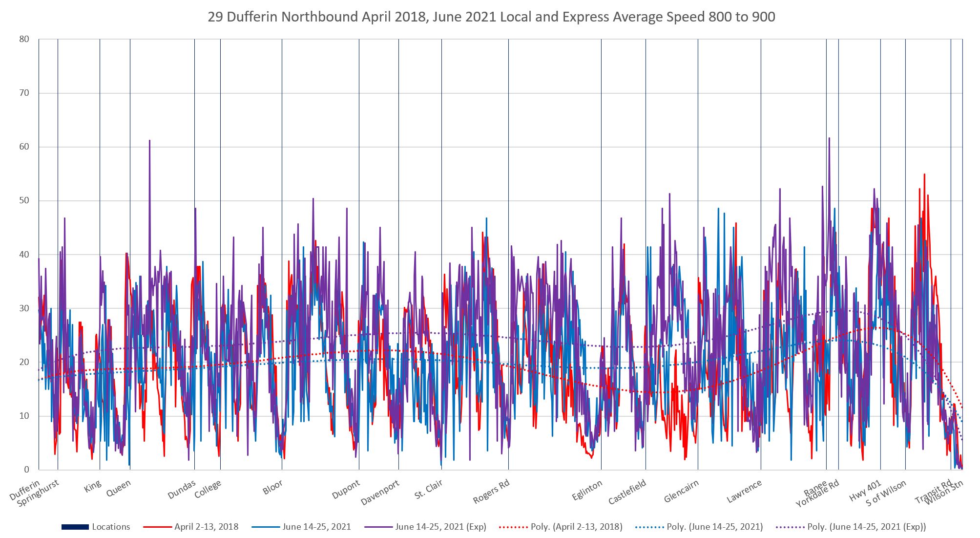Select the June 14-25, 2021 legend entry

316,527
